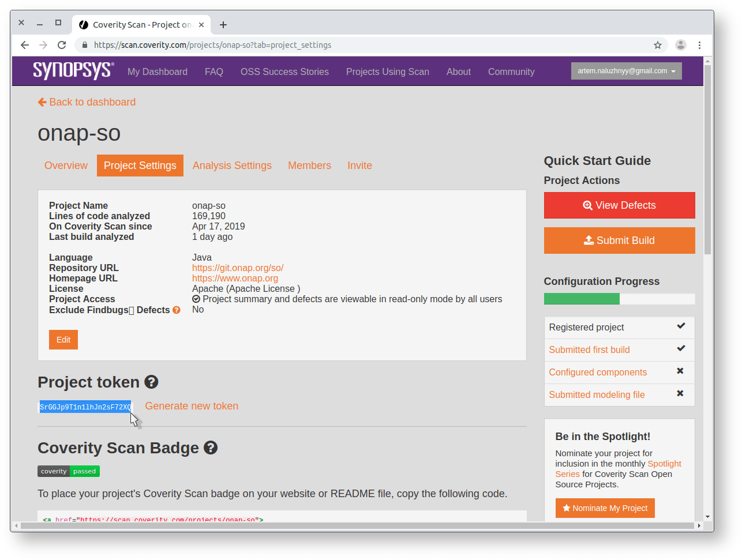Open the Members tab
The image size is (742, 560).
point(309,166)
